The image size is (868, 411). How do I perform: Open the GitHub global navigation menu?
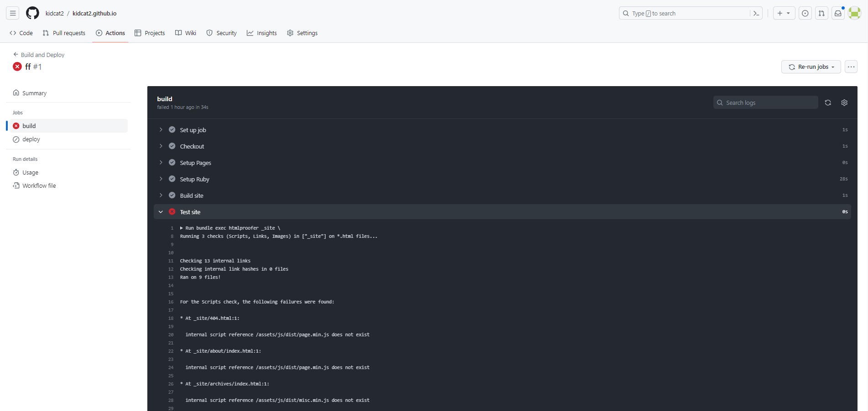pyautogui.click(x=12, y=13)
